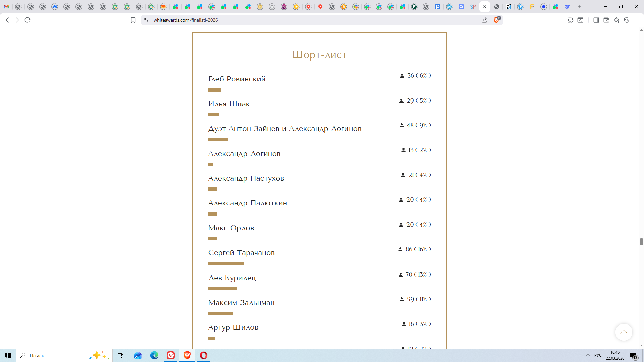The height and width of the screenshot is (362, 644).
Task: Switch РУС keyboard language indicator
Action: (598, 355)
